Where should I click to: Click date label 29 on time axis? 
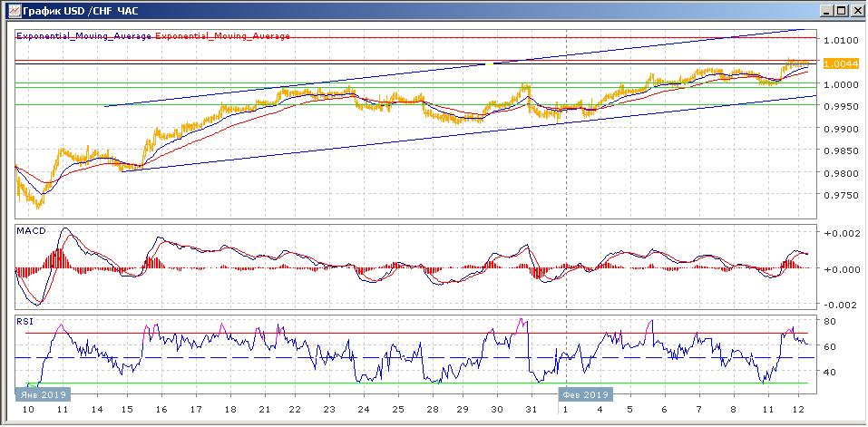click(463, 410)
